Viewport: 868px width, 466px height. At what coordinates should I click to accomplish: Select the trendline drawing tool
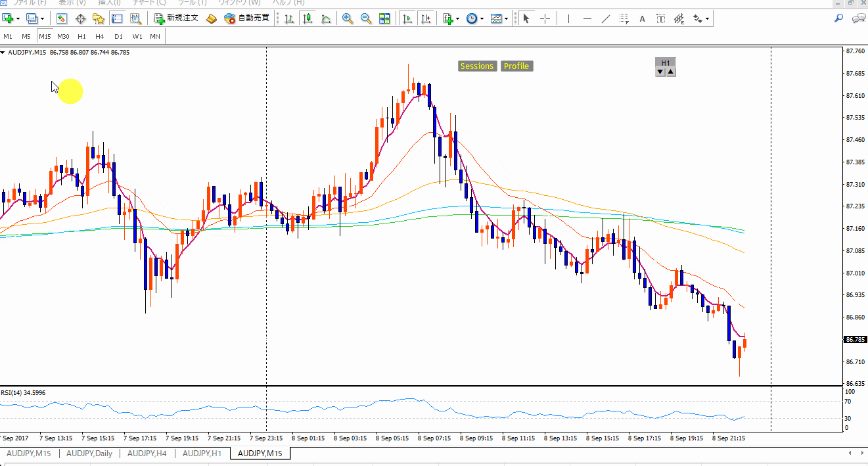605,18
